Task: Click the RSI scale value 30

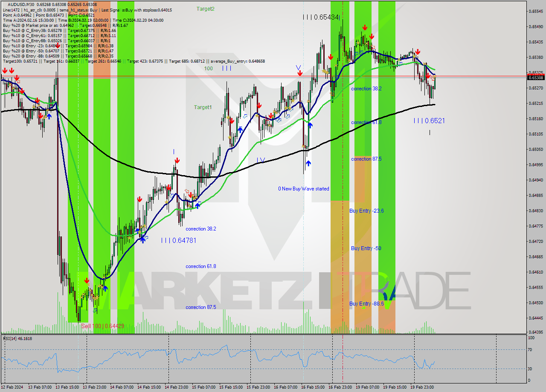Action: pyautogui.click(x=531, y=369)
